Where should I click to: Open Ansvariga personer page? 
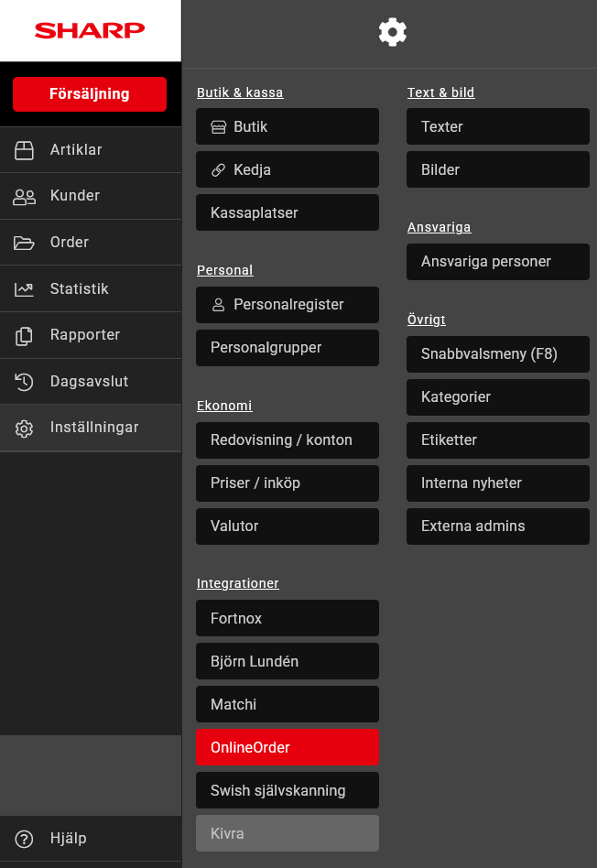pyautogui.click(x=497, y=261)
